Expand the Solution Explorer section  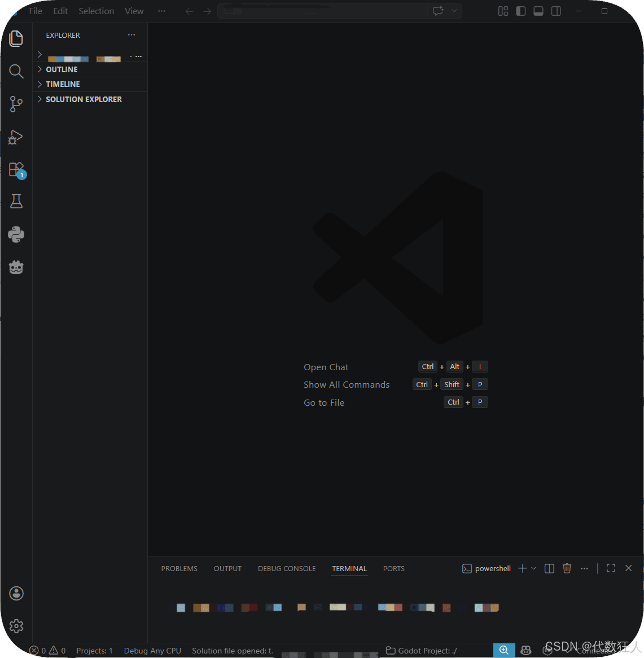90,99
